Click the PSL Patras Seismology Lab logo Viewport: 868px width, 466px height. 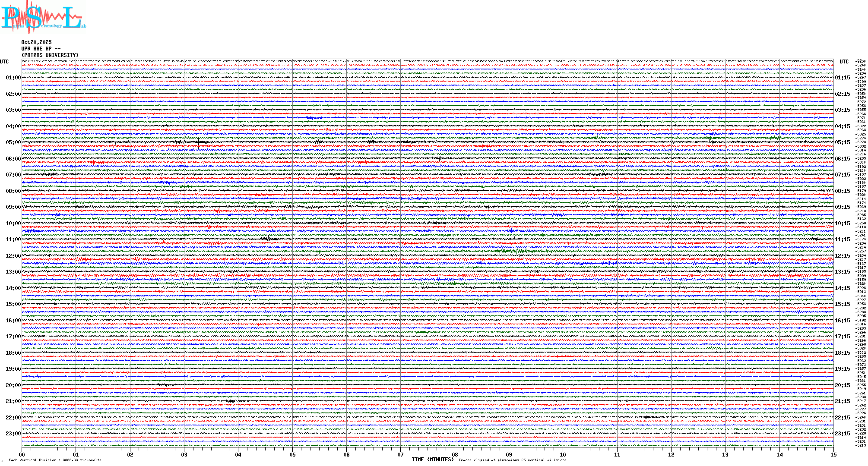click(x=42, y=17)
